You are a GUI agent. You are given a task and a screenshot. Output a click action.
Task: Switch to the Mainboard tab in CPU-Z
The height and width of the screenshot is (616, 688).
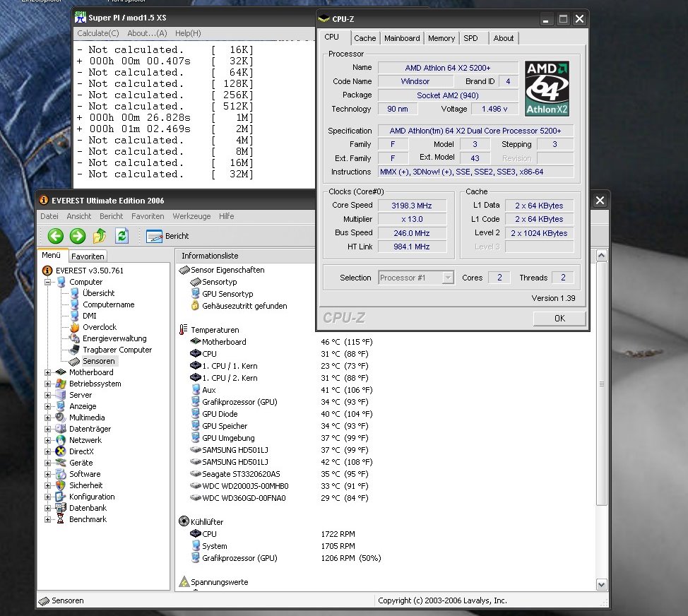pyautogui.click(x=402, y=38)
